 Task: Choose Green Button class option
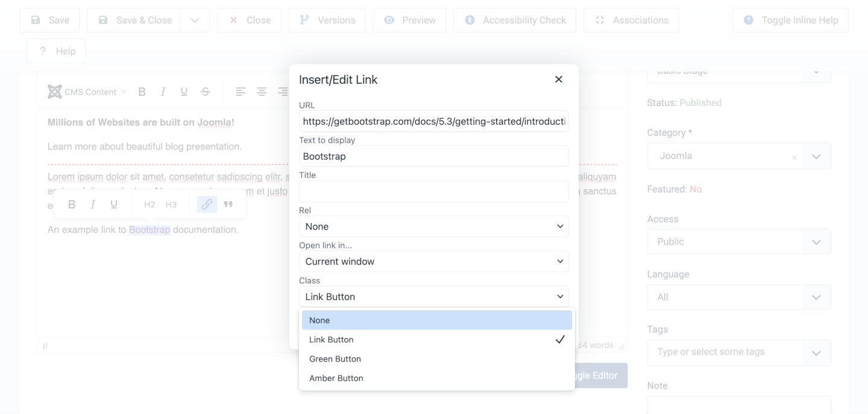pos(437,359)
